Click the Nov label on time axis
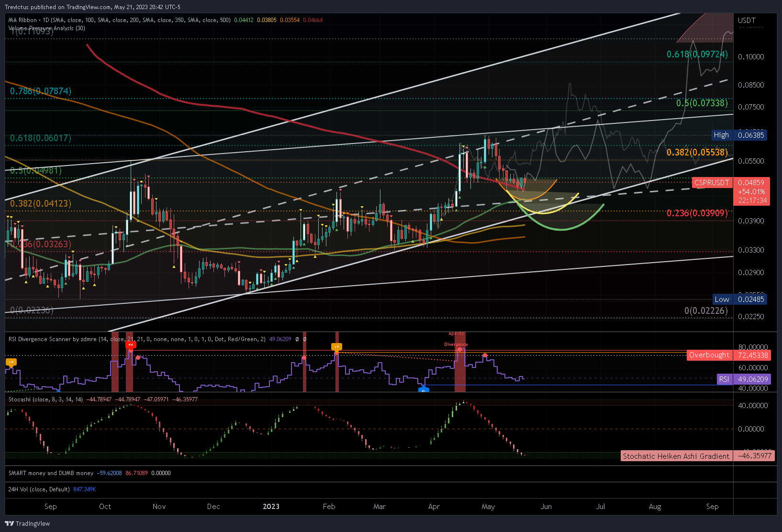 159,507
